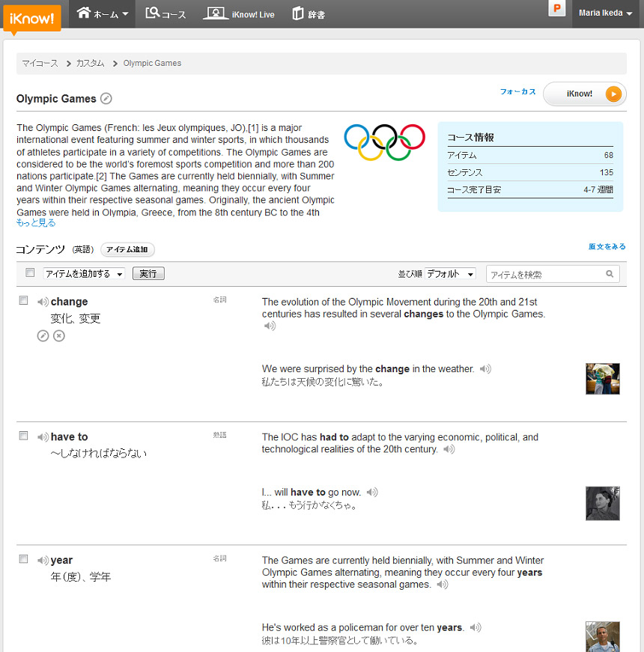Open the policeman sentence thumbnail

click(x=603, y=637)
